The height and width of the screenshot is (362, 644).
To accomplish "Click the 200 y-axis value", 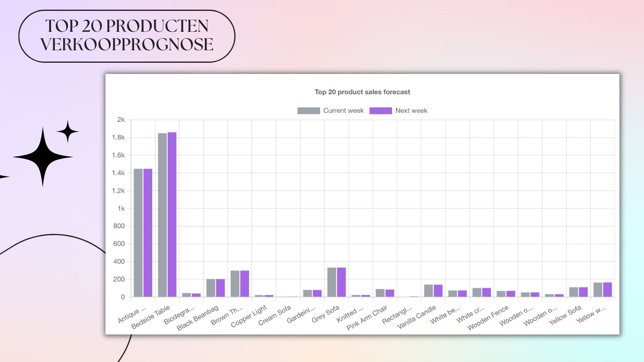I will pyautogui.click(x=119, y=279).
